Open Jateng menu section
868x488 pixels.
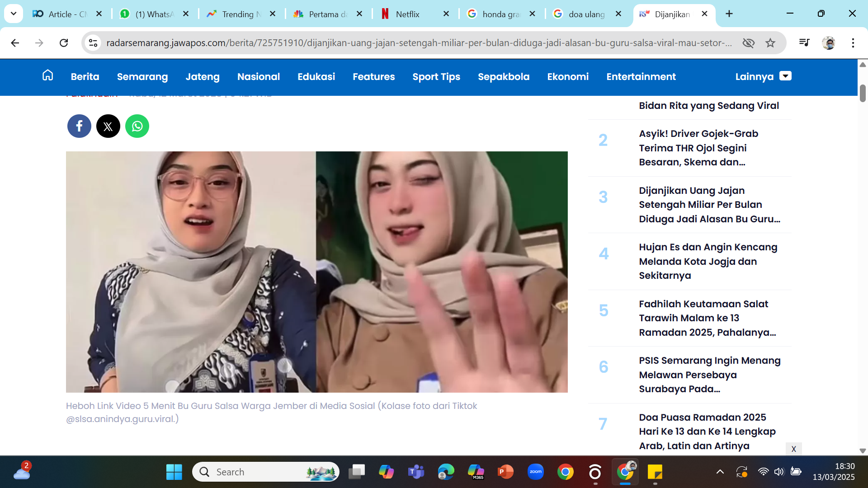pyautogui.click(x=203, y=76)
